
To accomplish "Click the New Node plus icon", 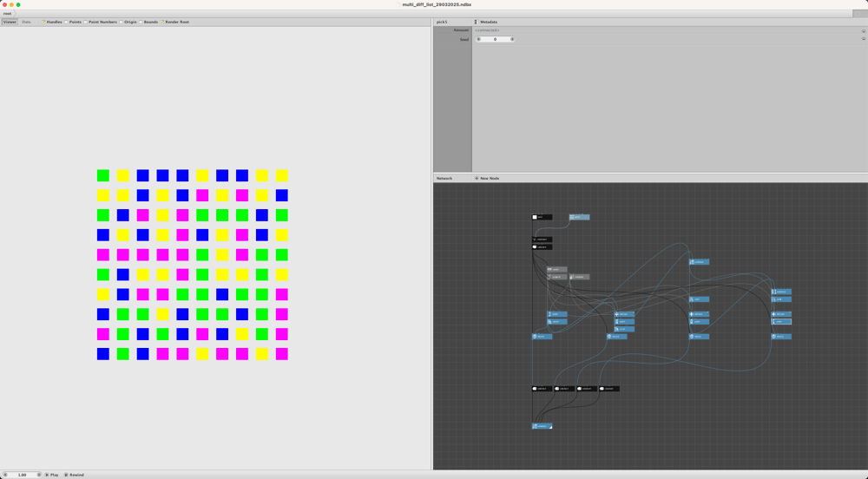I will (477, 178).
